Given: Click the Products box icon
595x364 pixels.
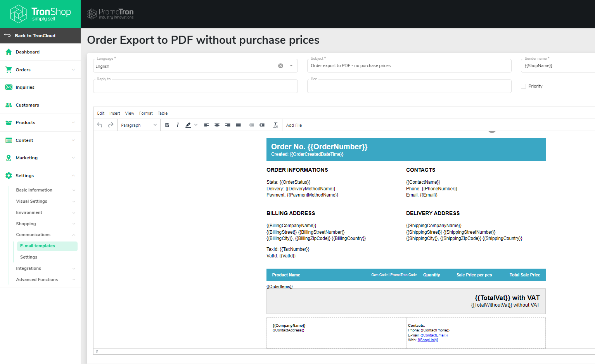Looking at the screenshot, I should [9, 122].
